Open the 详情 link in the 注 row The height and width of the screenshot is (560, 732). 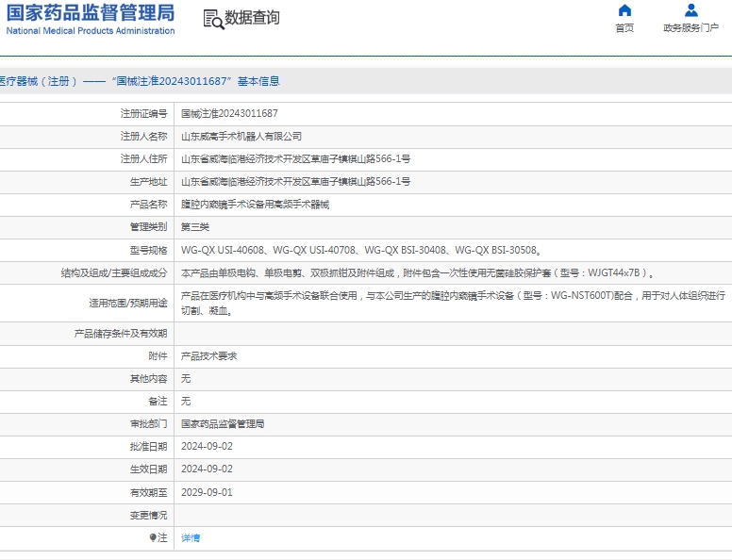(191, 538)
